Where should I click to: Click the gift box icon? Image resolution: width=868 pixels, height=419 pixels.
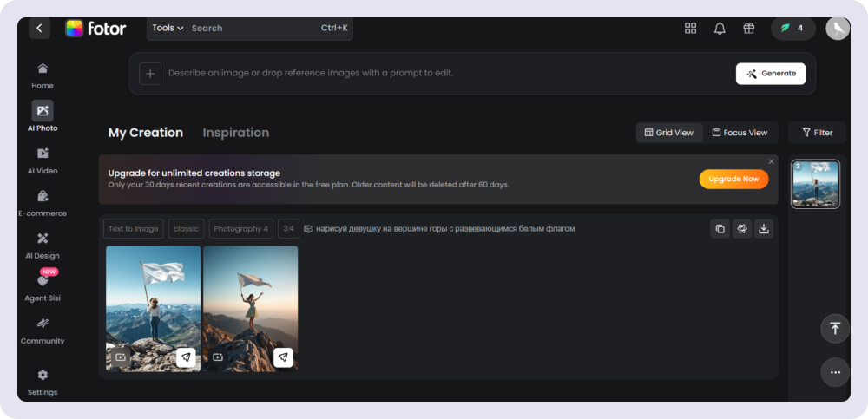[748, 28]
